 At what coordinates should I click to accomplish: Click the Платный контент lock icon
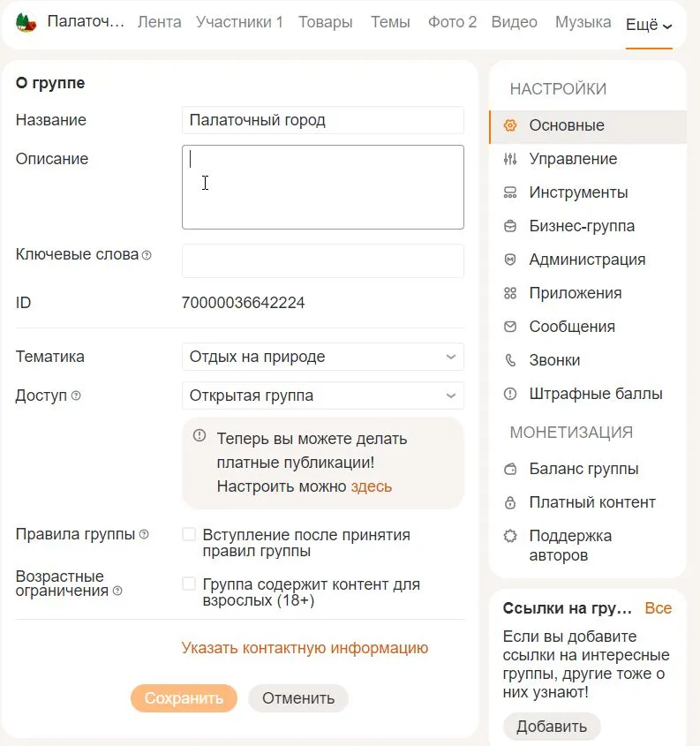509,502
